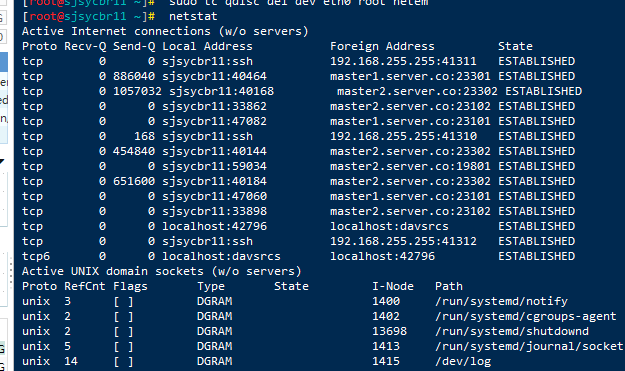The width and height of the screenshot is (625, 371).
Task: Select path /run/systemd/notify
Action: point(501,301)
